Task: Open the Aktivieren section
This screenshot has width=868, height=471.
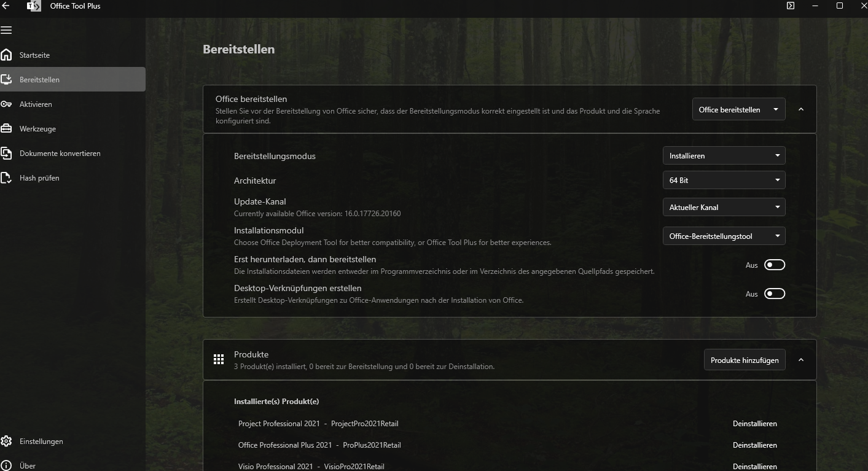Action: 72,104
